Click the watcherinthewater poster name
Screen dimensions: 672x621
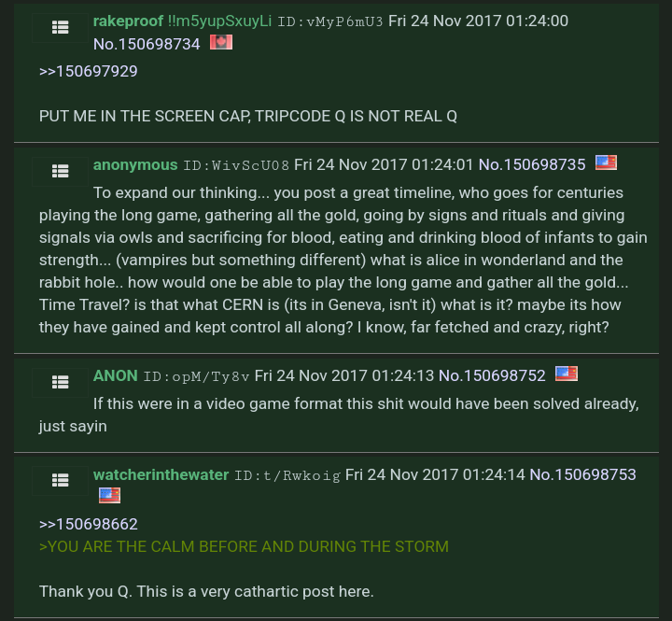click(x=161, y=474)
